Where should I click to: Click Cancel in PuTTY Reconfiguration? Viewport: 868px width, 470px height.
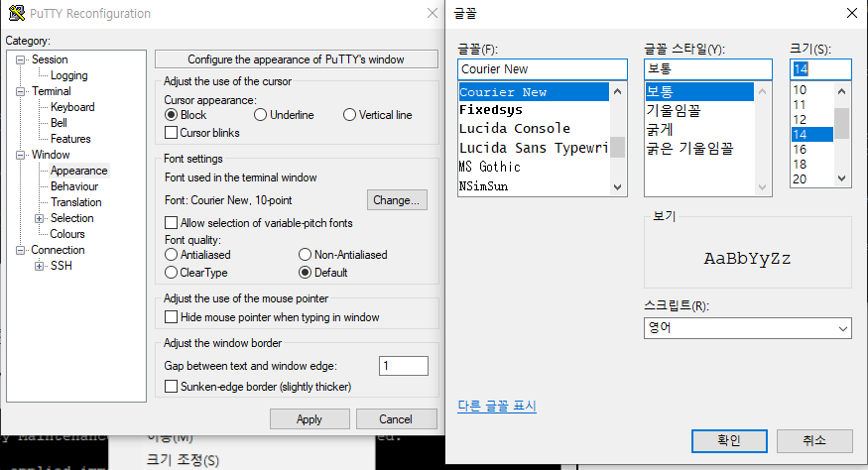tap(397, 419)
